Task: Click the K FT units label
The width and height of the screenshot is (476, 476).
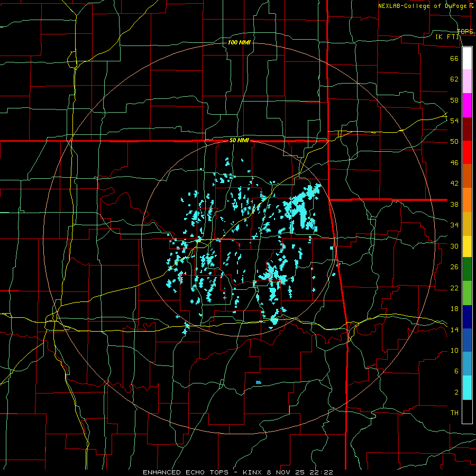Action: click(447, 36)
